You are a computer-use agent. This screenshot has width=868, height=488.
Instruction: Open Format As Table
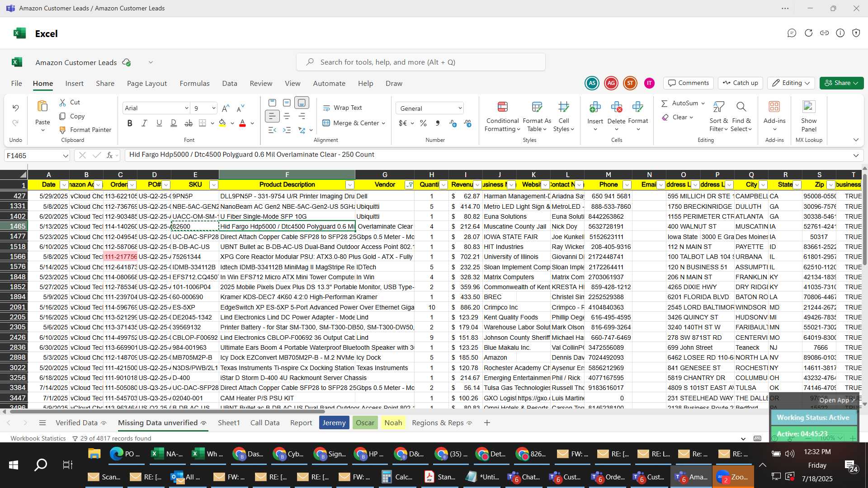tap(537, 117)
